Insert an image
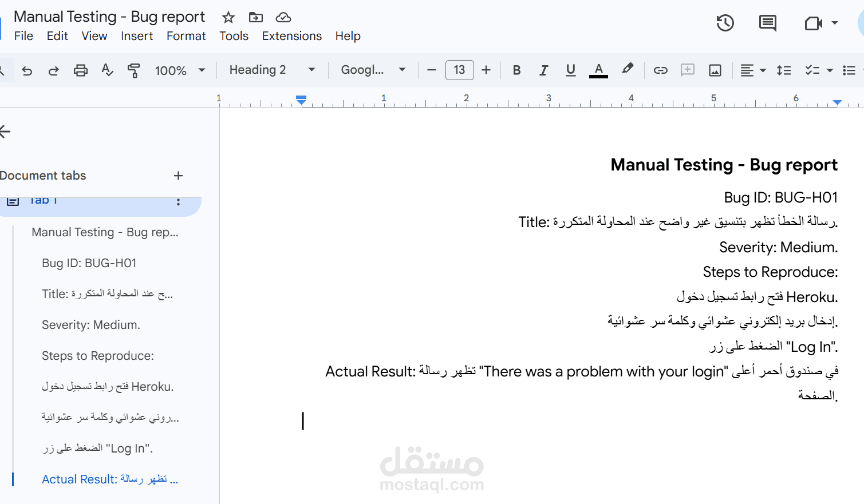The image size is (864, 504). pyautogui.click(x=715, y=70)
